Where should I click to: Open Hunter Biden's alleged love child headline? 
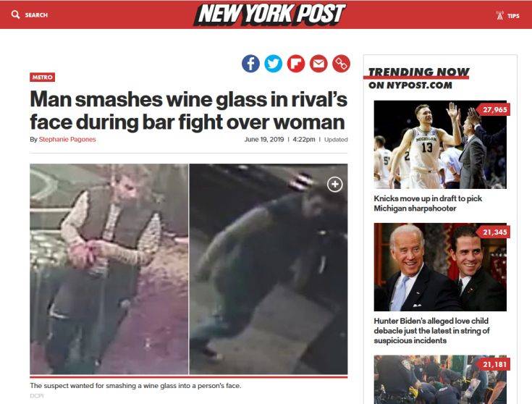click(x=431, y=330)
